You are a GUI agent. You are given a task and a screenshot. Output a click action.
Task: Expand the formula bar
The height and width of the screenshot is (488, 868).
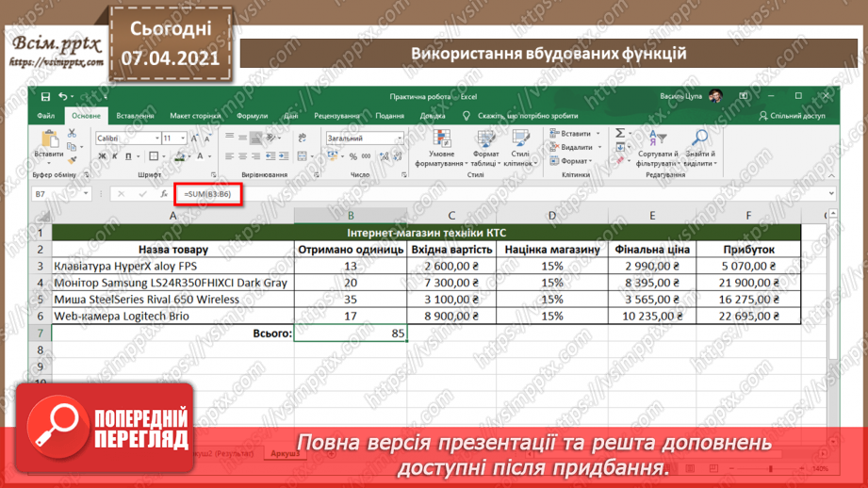point(831,194)
